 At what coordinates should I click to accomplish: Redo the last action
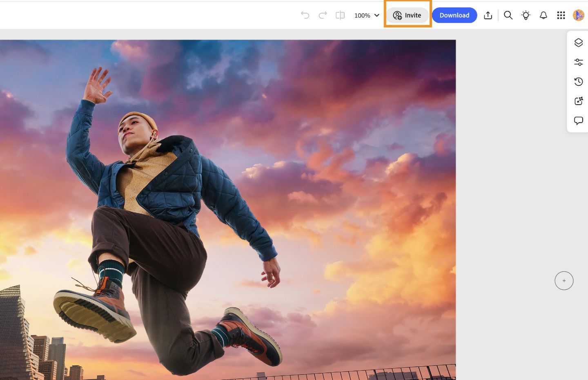click(x=323, y=15)
